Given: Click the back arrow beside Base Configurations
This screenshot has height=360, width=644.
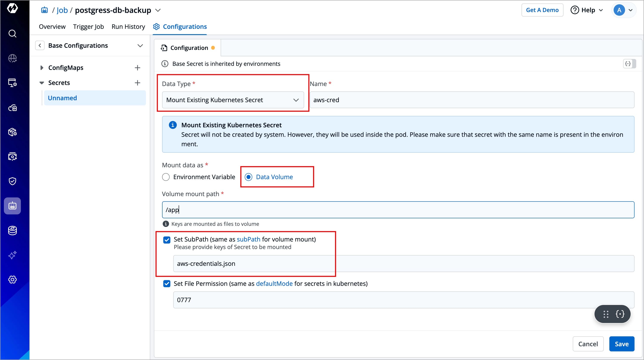Looking at the screenshot, I should 40,45.
